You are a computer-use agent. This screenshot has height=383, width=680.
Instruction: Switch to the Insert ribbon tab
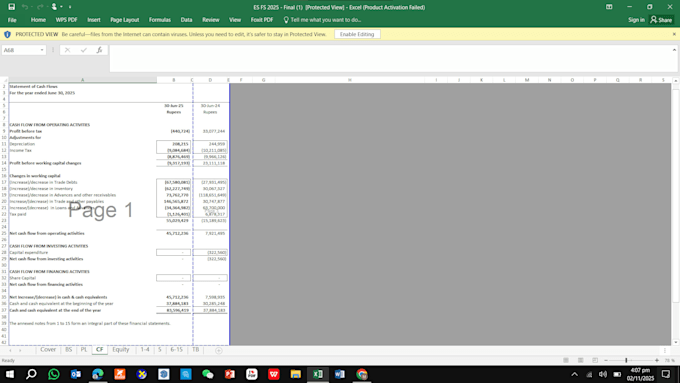click(x=94, y=20)
